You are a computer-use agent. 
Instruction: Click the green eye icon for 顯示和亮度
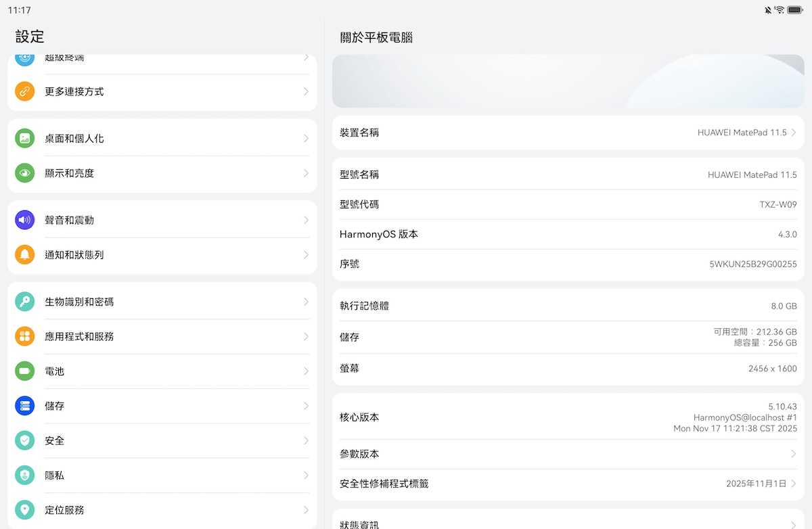25,173
